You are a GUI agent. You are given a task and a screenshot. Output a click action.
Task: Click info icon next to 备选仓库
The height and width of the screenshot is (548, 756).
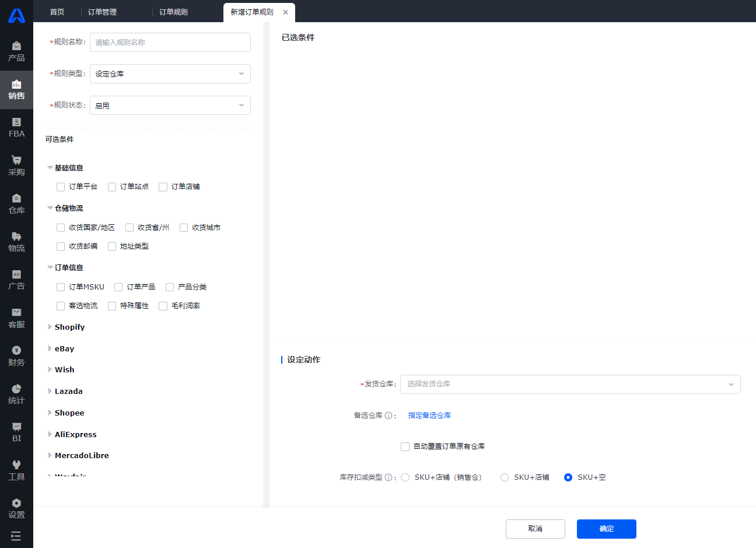tap(388, 416)
